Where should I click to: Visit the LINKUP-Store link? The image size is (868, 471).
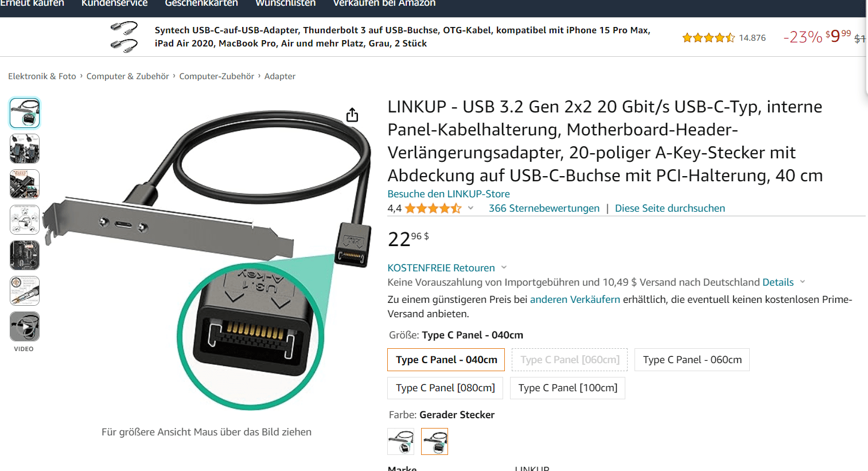(x=449, y=194)
